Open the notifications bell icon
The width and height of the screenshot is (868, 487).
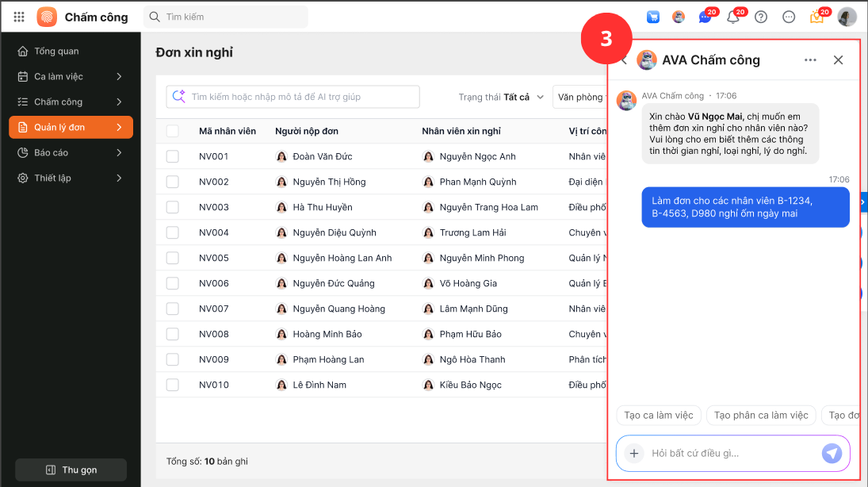732,17
